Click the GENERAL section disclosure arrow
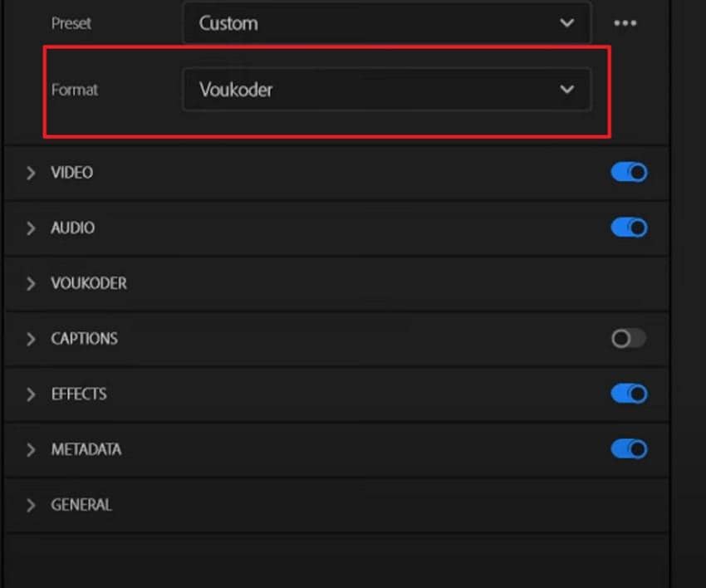Screen dimensions: 706x588 [x=32, y=505]
